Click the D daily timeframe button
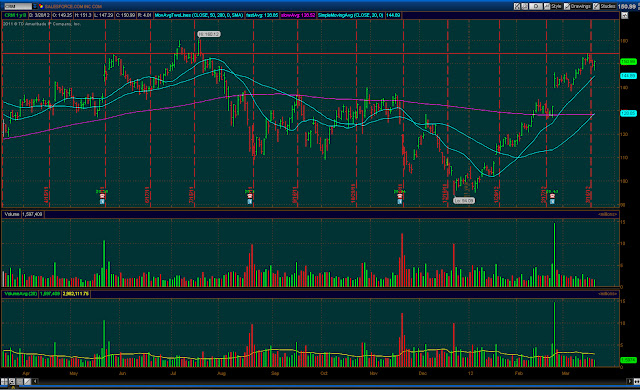The height and width of the screenshot is (390, 640). coord(536,6)
